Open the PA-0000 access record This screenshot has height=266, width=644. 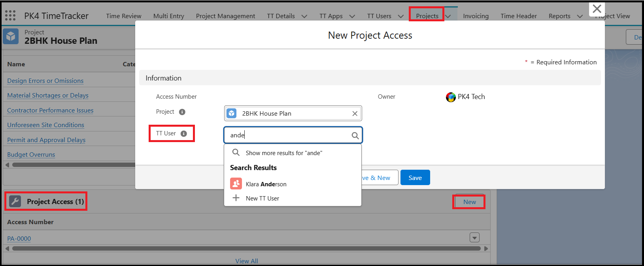click(x=19, y=239)
